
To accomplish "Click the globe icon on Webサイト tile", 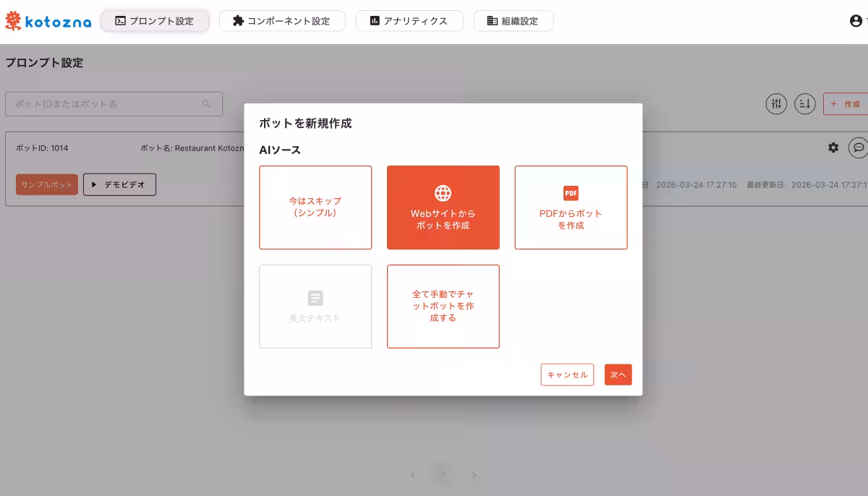I will click(x=443, y=193).
